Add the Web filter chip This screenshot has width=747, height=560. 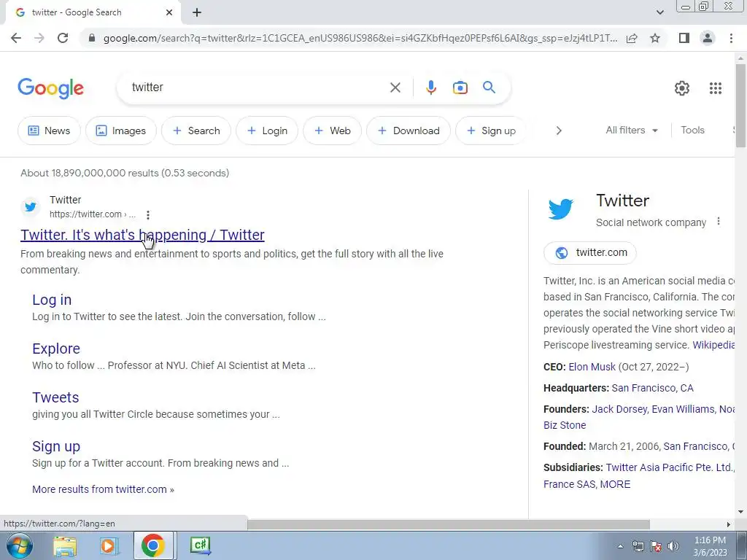pos(332,131)
